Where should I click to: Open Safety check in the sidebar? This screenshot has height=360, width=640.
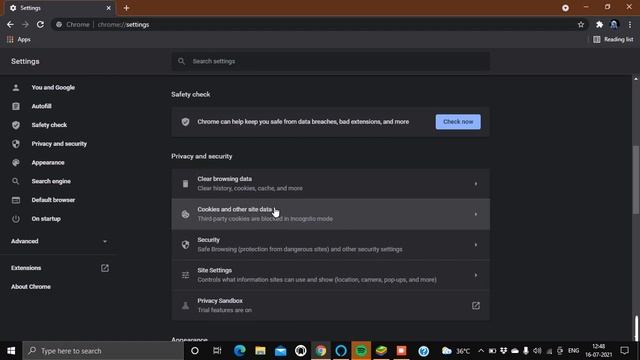49,125
